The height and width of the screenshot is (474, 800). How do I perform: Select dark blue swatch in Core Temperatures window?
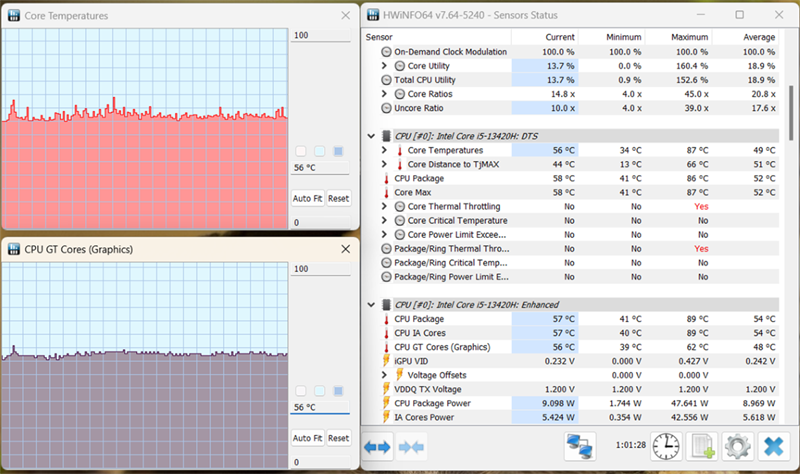338,151
